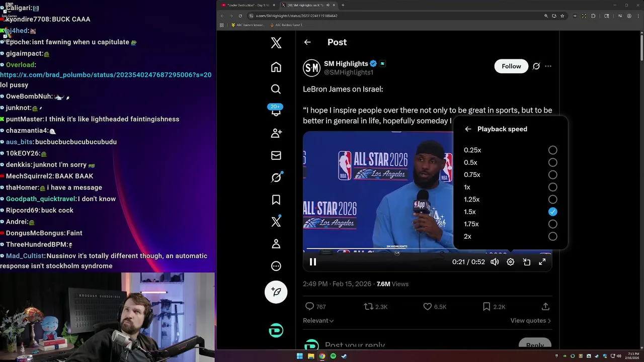The width and height of the screenshot is (644, 362).
Task: Click the page vertical scrollbar
Action: [x=641, y=47]
